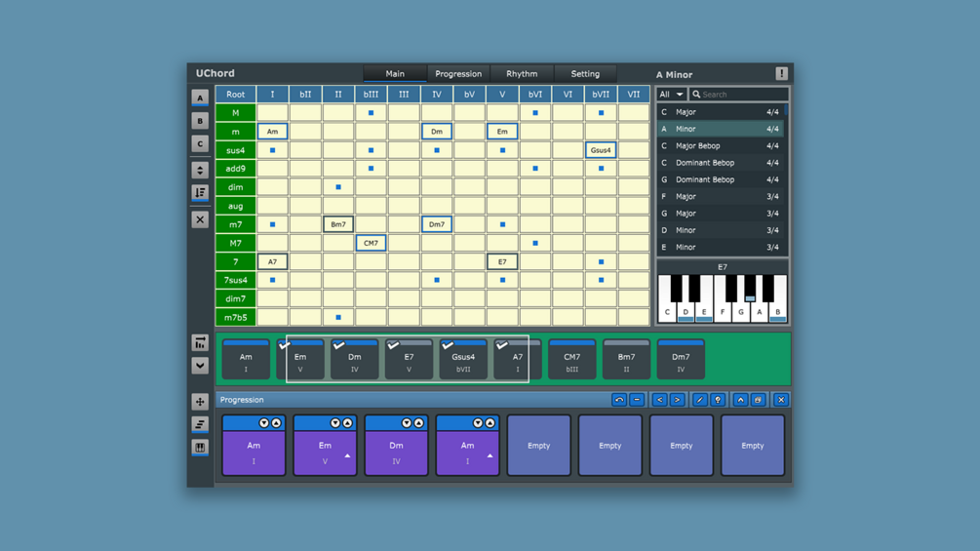Select C Major Bebop from the scale list
This screenshot has width=980, height=551.
721,145
